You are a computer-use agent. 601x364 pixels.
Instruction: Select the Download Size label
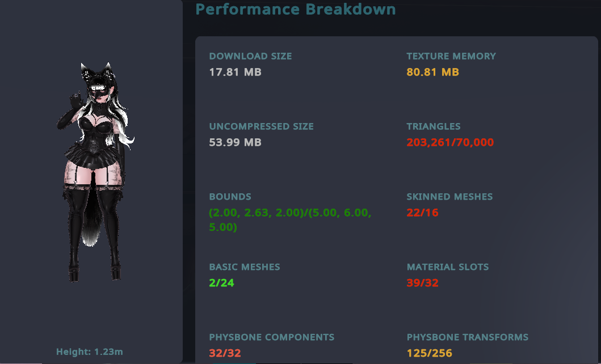(x=250, y=56)
